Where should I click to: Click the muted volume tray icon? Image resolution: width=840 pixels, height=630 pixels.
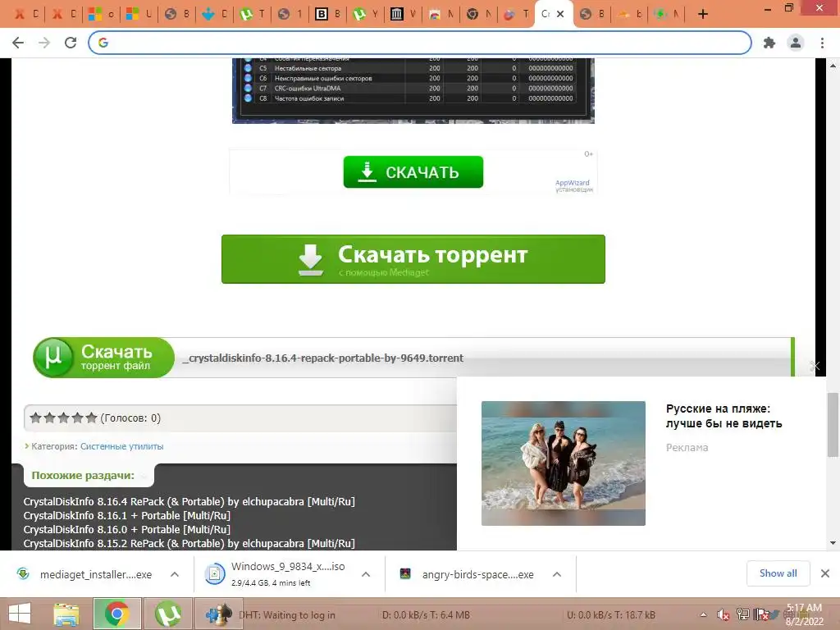[x=724, y=615]
